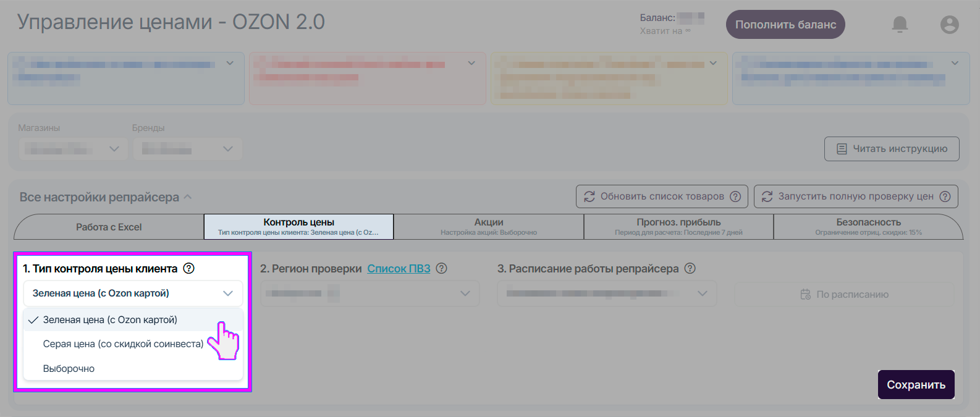The width and height of the screenshot is (980, 417).
Task: Click help icon beside Расписание работы репрайсера
Action: 690,268
